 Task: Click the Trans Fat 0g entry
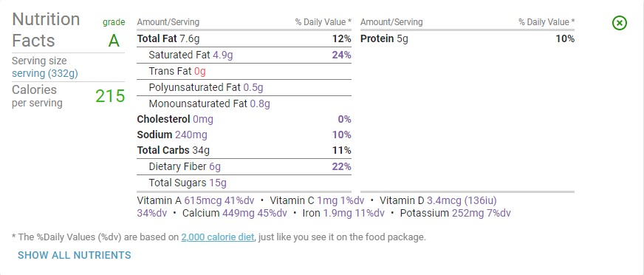point(177,71)
